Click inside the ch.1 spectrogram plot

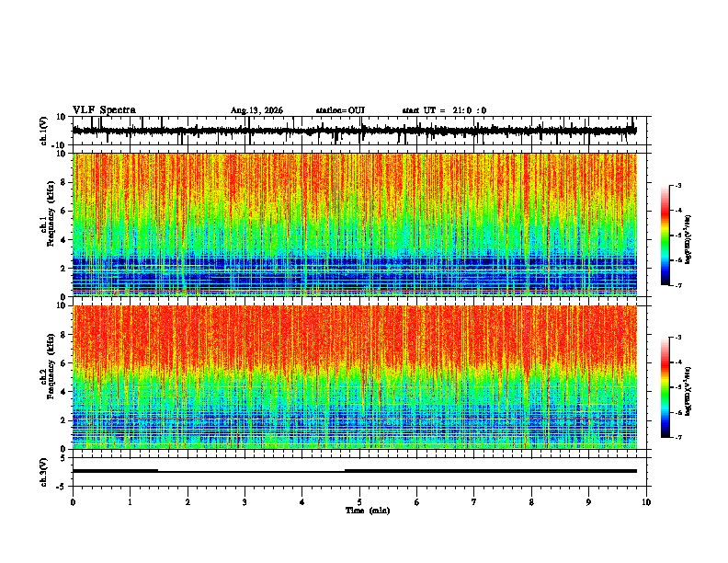tap(355, 224)
